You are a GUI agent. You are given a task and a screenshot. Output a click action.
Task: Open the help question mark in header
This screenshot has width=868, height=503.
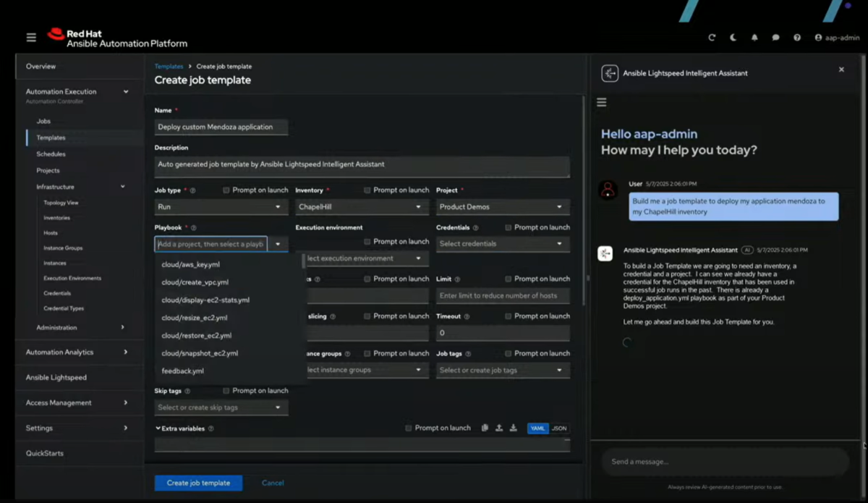pos(797,38)
